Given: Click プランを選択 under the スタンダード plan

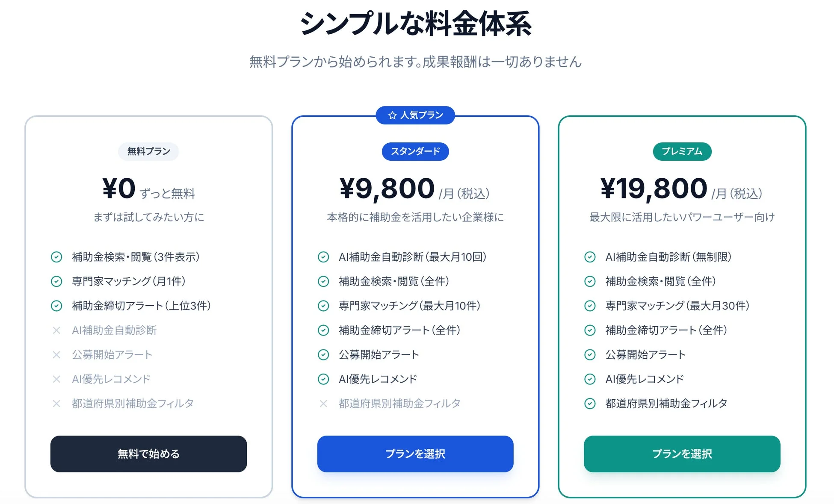Looking at the screenshot, I should click(x=415, y=454).
